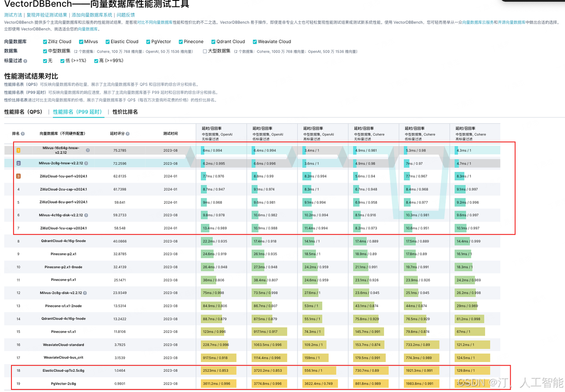Uncheck the Milvus database checkbox
The height and width of the screenshot is (392, 565).
pos(81,42)
